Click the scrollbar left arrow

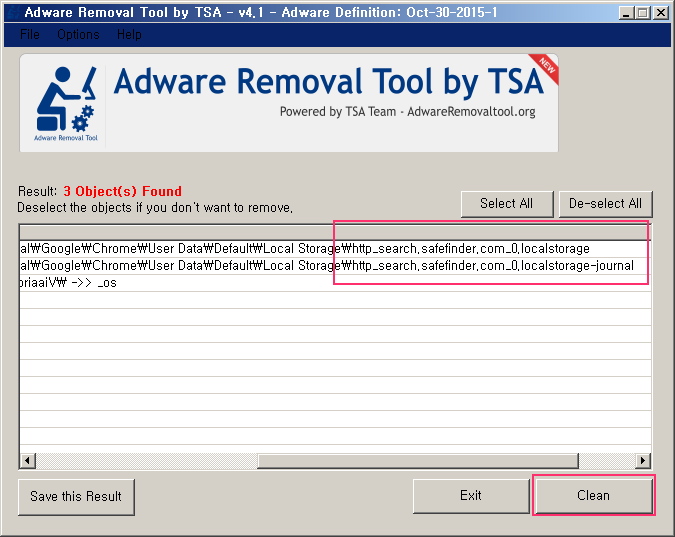click(x=28, y=460)
